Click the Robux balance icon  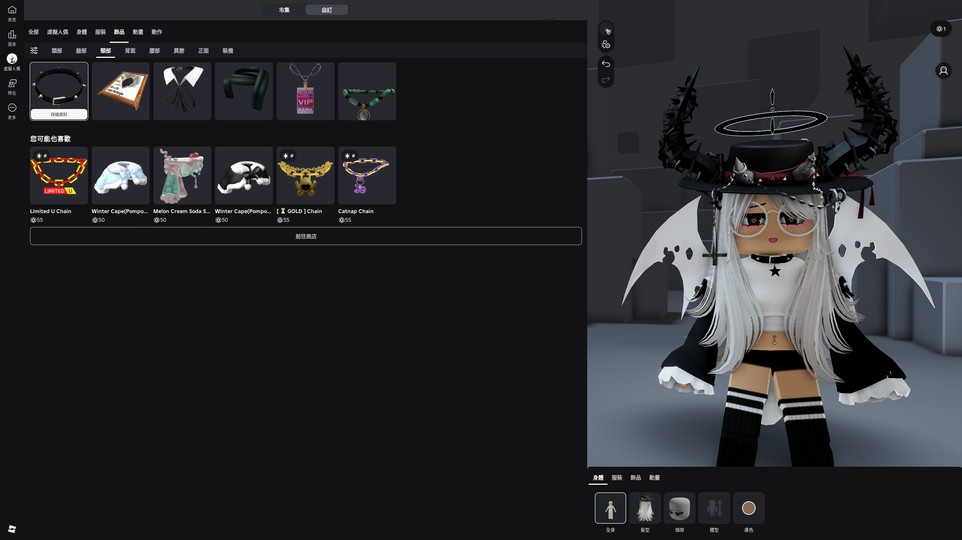pos(940,29)
